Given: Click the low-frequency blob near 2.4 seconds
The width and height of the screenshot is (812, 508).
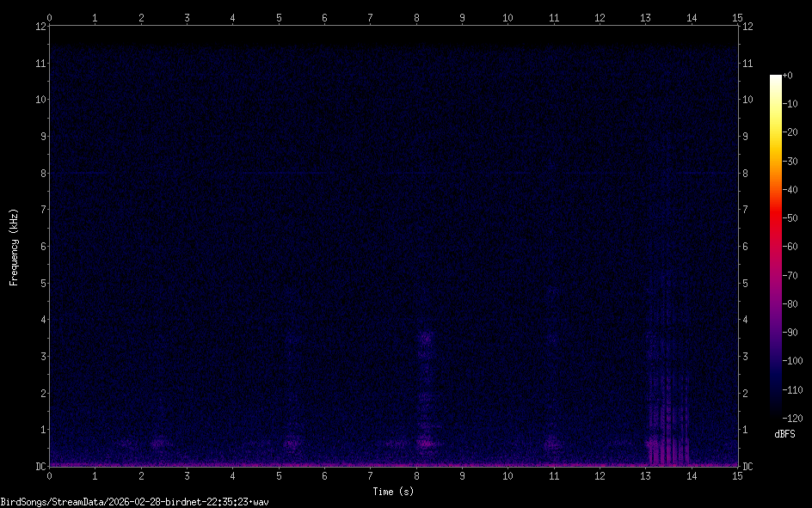Looking at the screenshot, I should click(158, 444).
